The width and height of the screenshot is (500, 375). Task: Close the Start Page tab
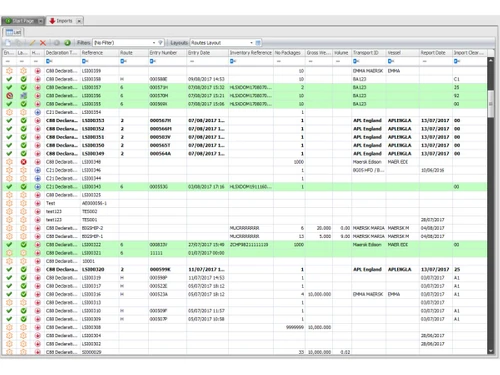(x=40, y=21)
